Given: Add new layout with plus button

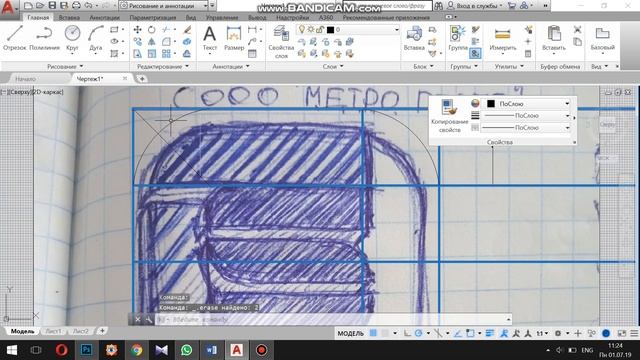Looking at the screenshot, I should pos(102,331).
